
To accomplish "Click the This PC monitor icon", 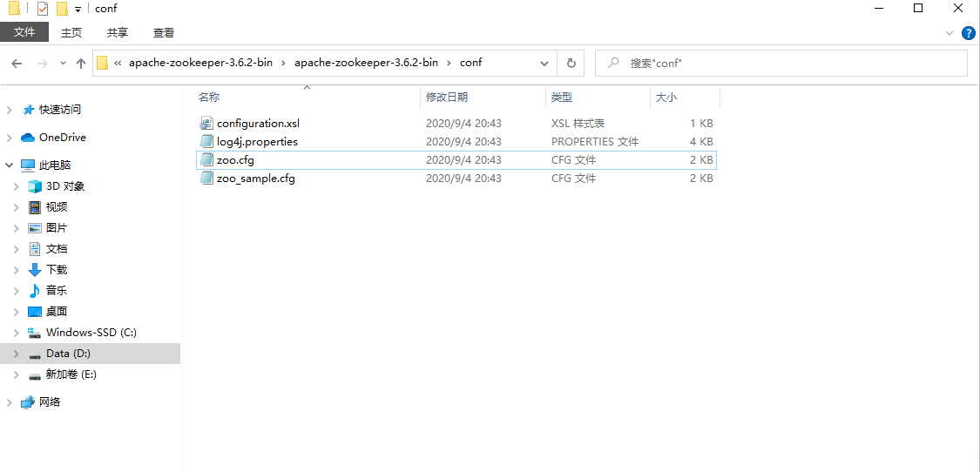I will coord(28,165).
